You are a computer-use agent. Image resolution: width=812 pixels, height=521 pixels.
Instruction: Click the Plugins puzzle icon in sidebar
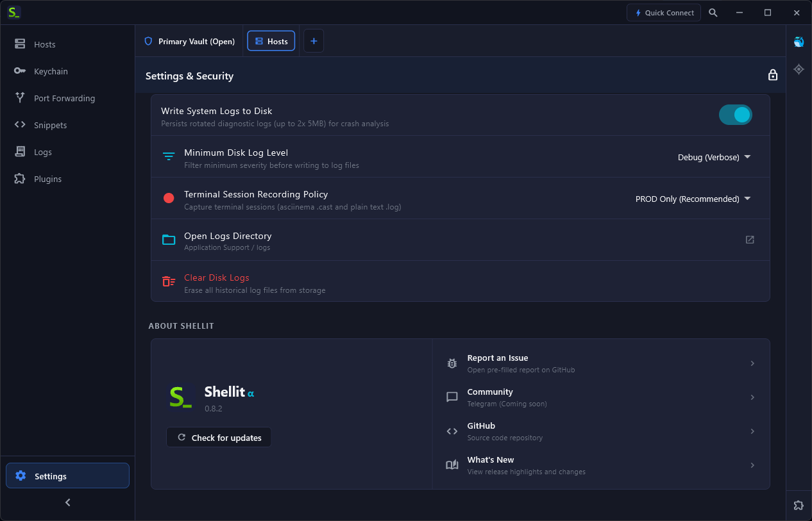pos(20,178)
